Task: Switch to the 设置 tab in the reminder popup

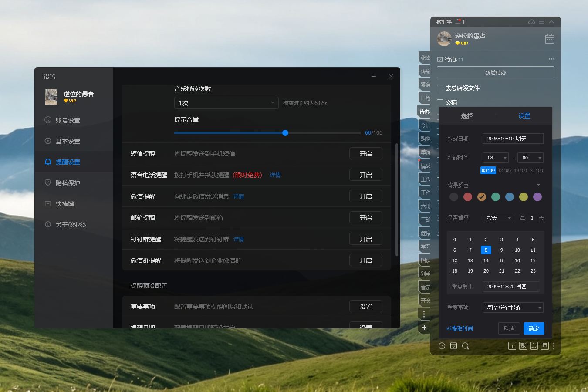Action: 524,116
